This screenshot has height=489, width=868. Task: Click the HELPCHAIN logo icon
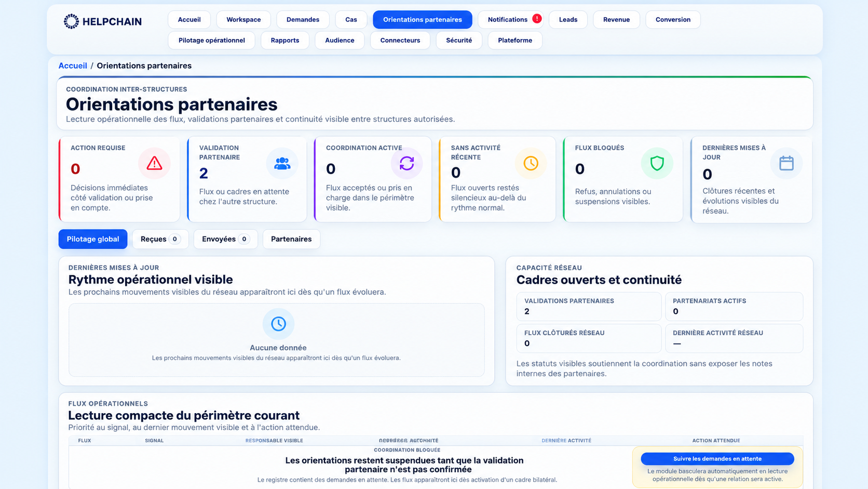(x=71, y=21)
